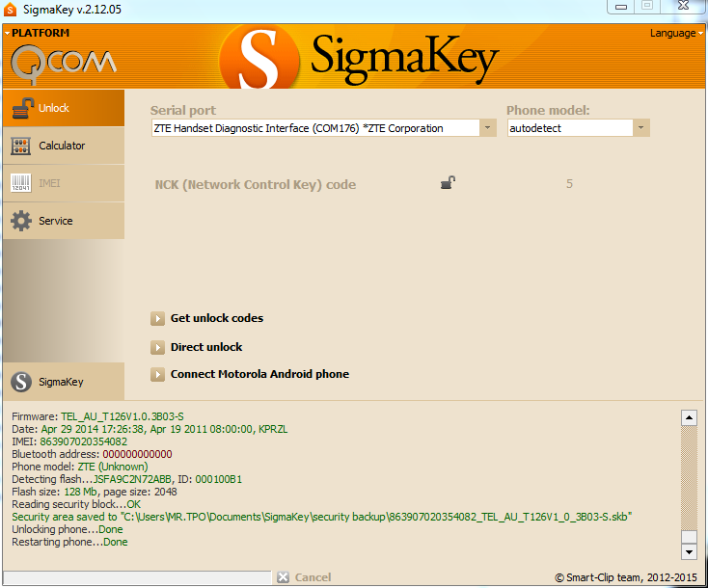This screenshot has width=708, height=588.
Task: Open the Service tab
Action: (x=64, y=221)
